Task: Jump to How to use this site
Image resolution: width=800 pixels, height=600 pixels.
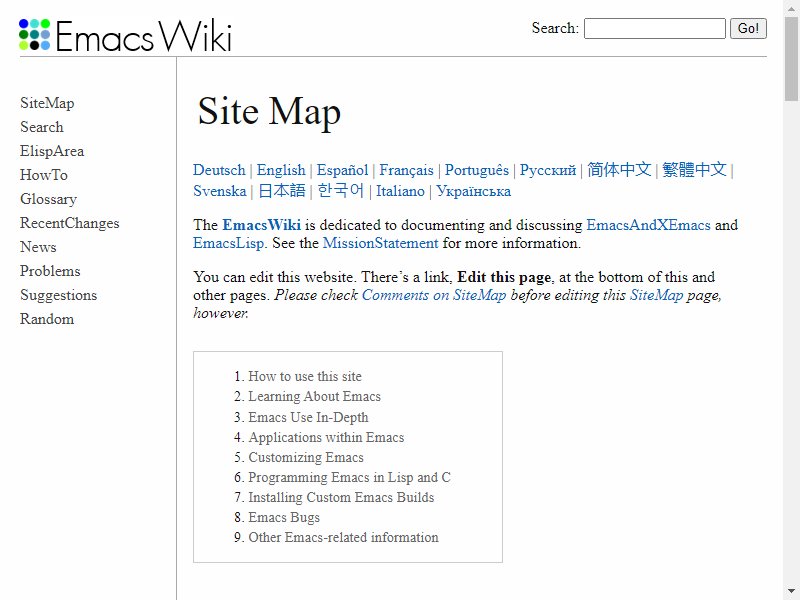Action: [305, 377]
